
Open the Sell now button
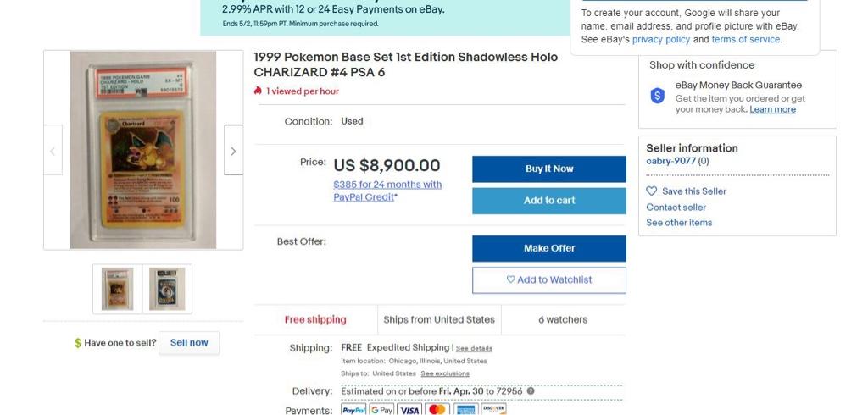[189, 342]
